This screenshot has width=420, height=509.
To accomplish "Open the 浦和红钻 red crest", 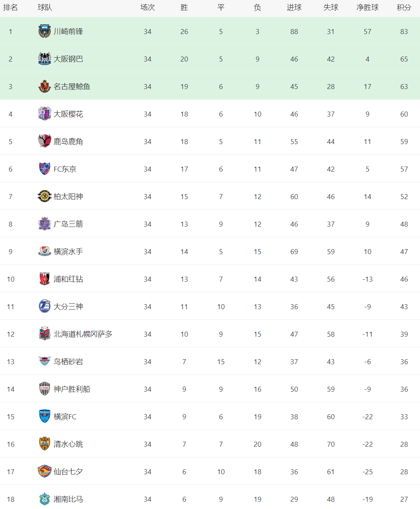I will click(45, 279).
